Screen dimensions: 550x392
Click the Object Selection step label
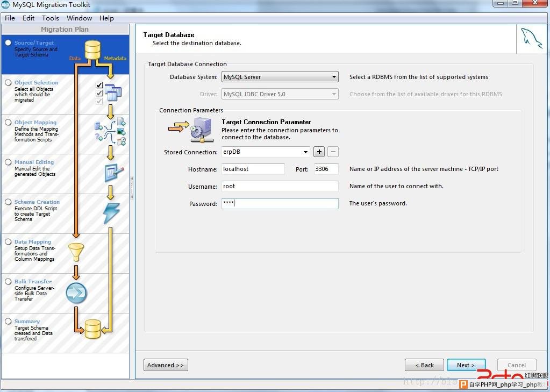pos(36,82)
